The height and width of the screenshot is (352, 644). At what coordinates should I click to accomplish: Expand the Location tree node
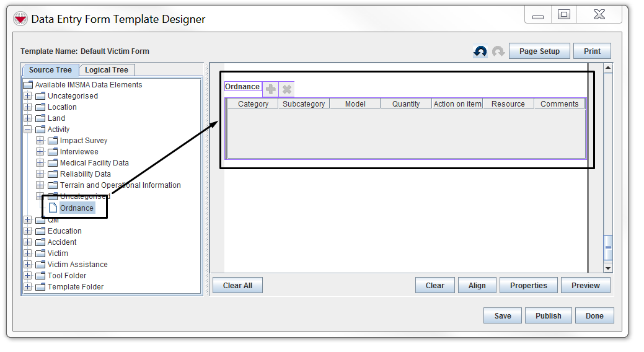27,107
